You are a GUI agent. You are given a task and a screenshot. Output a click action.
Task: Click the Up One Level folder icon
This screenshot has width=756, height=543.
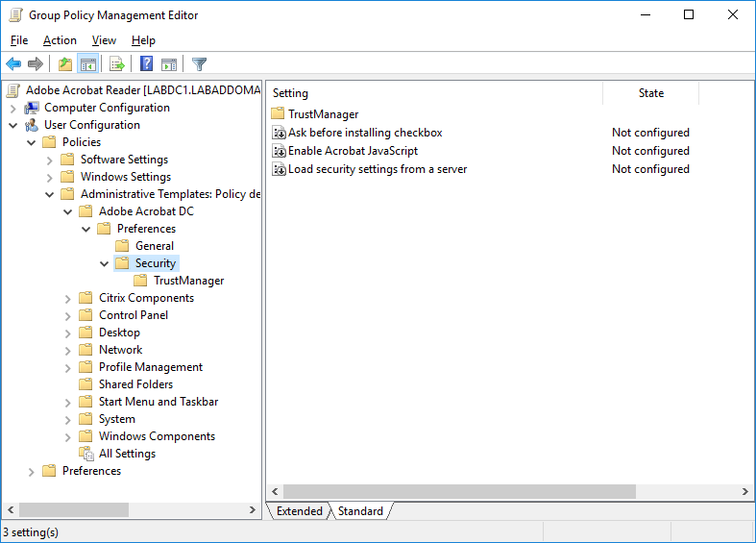64,64
